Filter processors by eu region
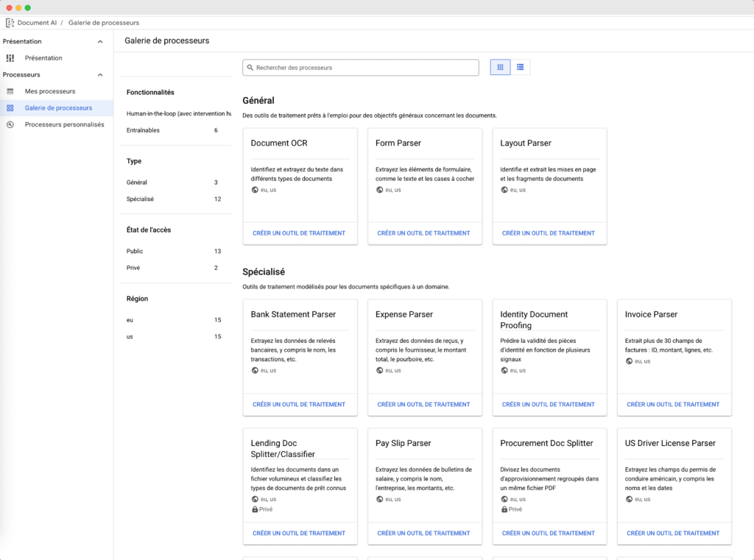 tap(130, 320)
